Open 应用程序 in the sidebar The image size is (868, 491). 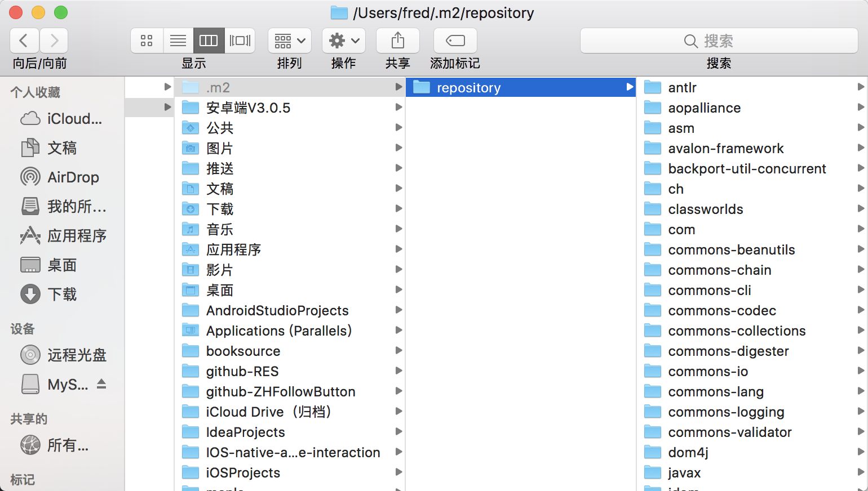[x=62, y=236]
